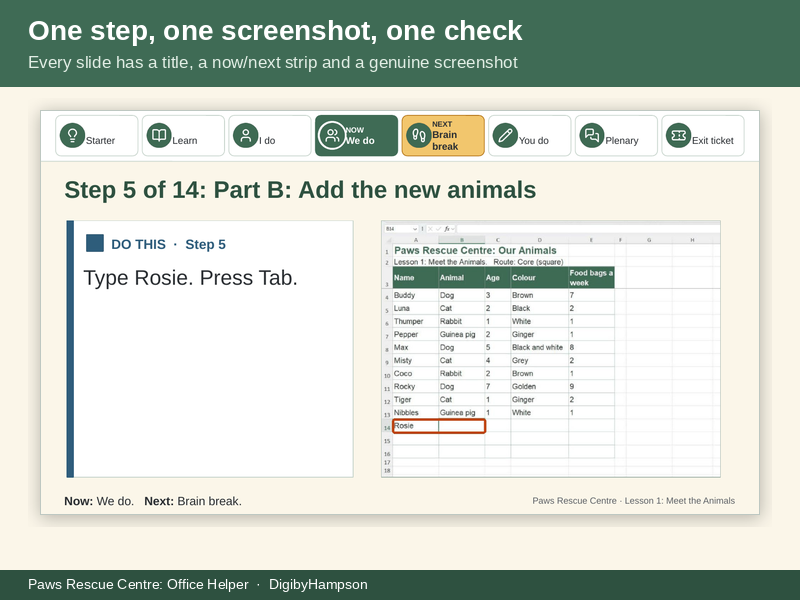Select row 15 header
The image size is (800, 600).
coord(387,441)
